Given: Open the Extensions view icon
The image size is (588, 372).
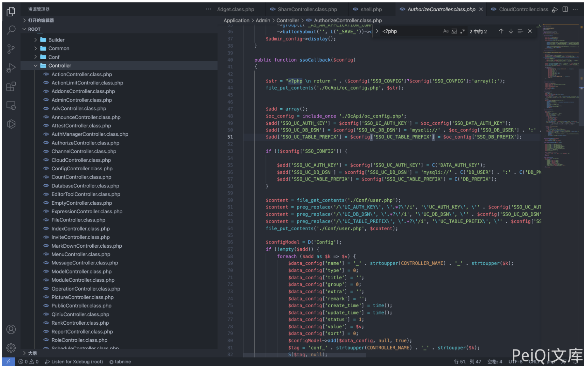Looking at the screenshot, I should pos(11,87).
